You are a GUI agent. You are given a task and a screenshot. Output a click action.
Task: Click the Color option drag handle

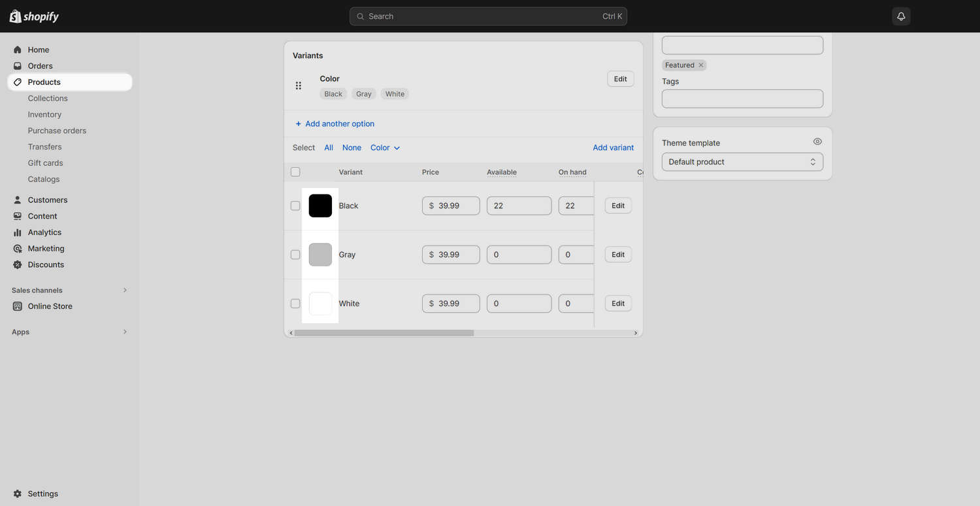(299, 86)
